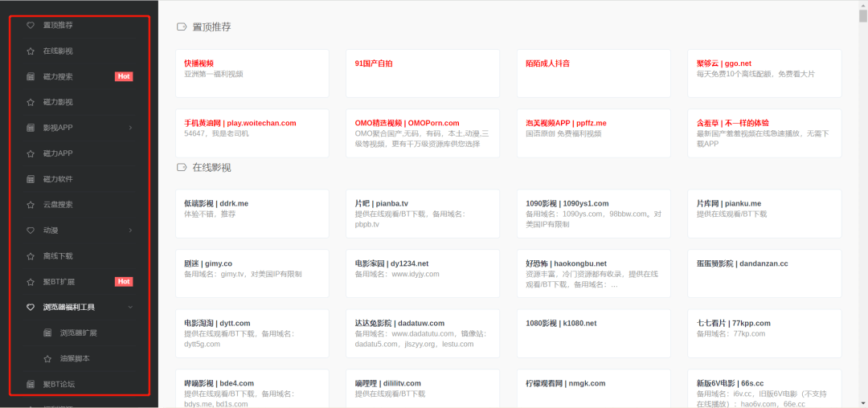868x408 pixels.
Task: Click the list icon beside 磁力软件
Action: pyautogui.click(x=31, y=179)
